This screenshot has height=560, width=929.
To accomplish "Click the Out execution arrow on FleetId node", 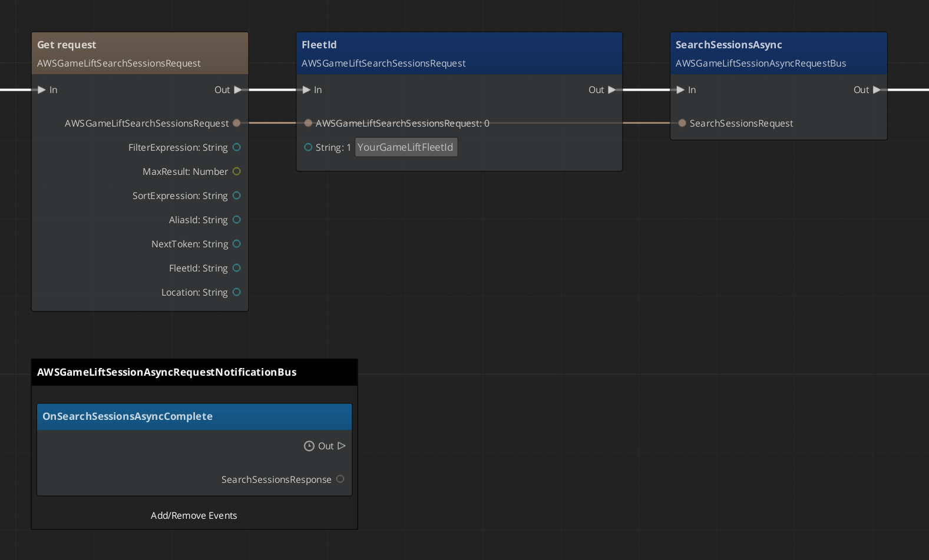I will [611, 90].
